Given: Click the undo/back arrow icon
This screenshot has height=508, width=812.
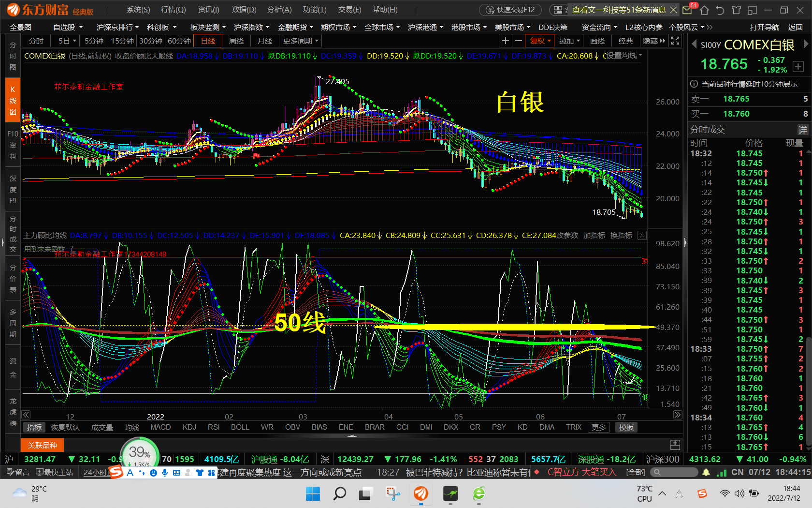Looking at the screenshot, I should 720,10.
